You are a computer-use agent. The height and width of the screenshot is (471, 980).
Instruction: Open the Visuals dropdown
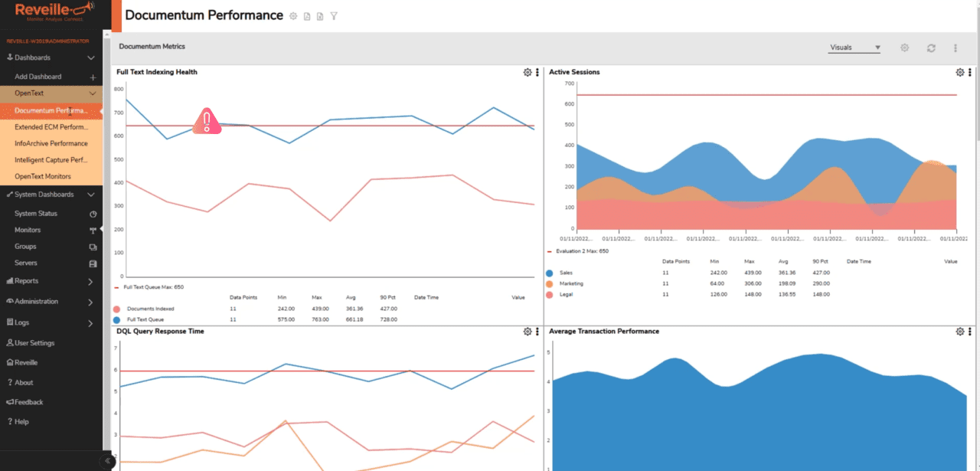click(x=854, y=47)
